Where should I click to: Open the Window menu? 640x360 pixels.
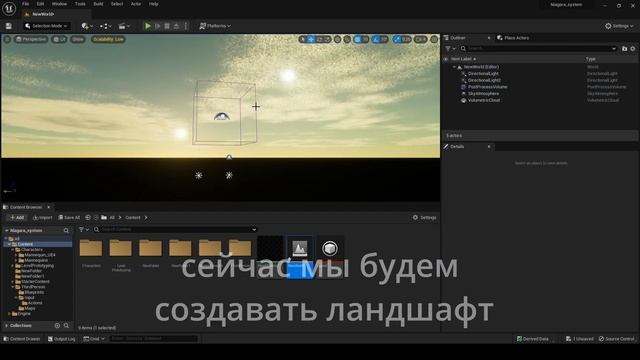(59, 4)
